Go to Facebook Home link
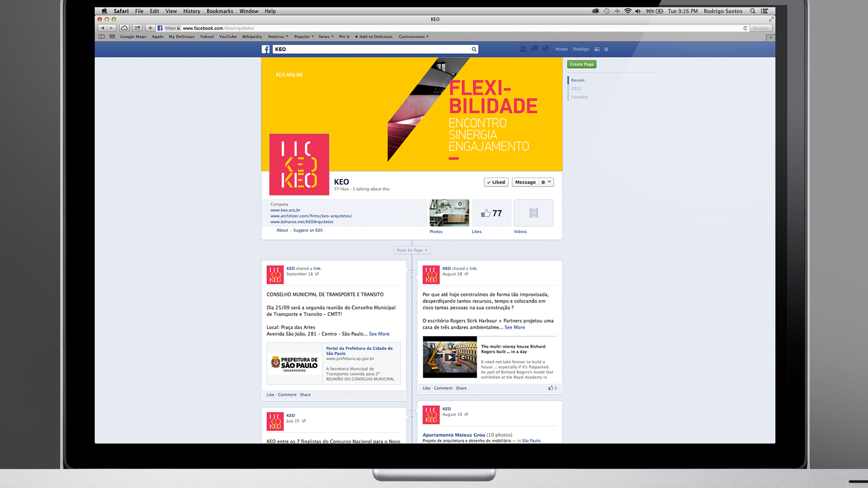Screen dimensions: 868x488 pyautogui.click(x=561, y=49)
